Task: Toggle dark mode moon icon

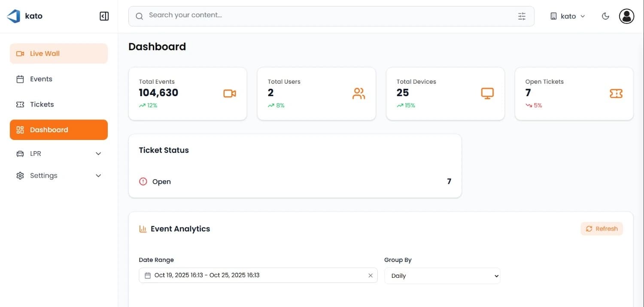Action: pos(605,16)
